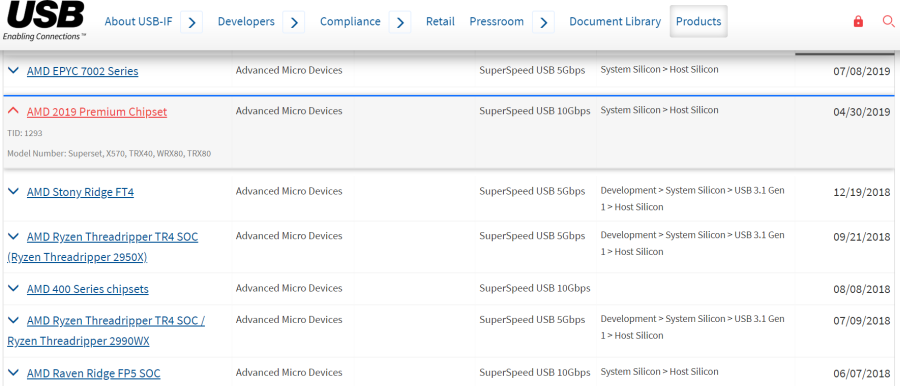Open the red lock login icon
900x386 pixels.
point(858,22)
